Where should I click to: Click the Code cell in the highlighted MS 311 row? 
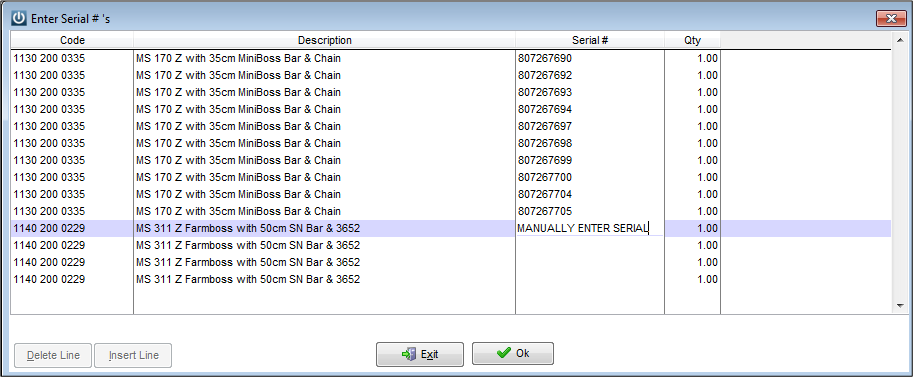(x=72, y=228)
